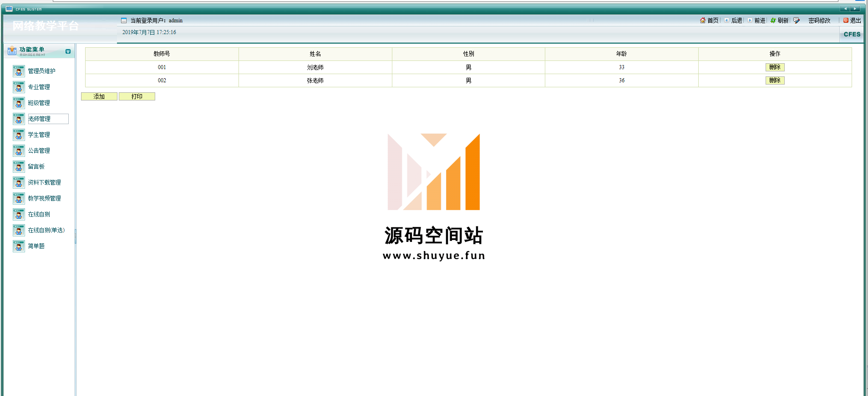Go to 首页 home link

(713, 20)
